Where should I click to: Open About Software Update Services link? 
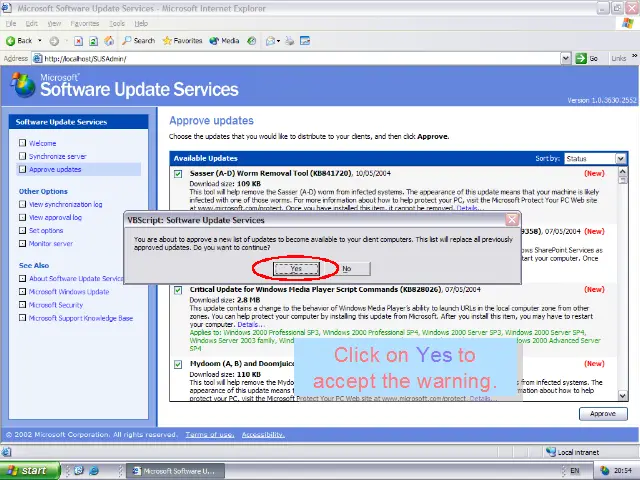(x=76, y=279)
